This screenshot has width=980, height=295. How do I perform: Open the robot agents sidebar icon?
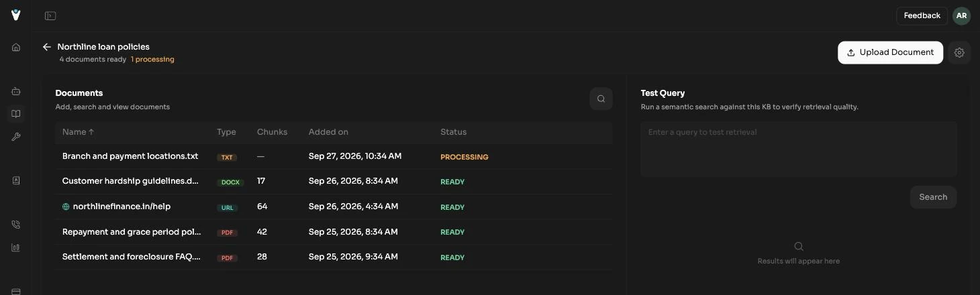pyautogui.click(x=16, y=91)
